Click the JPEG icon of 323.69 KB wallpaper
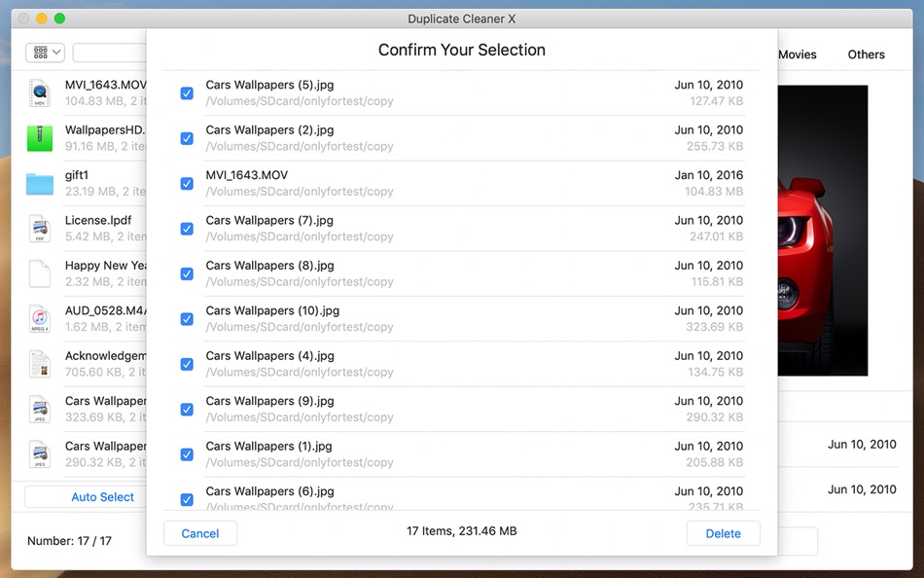This screenshot has height=578, width=924. point(40,410)
